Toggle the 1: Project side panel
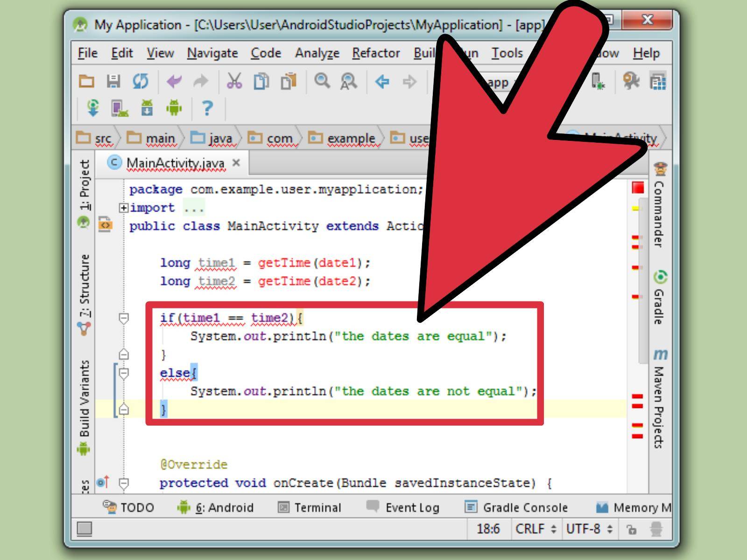Image resolution: width=747 pixels, height=560 pixels. pos(85,185)
